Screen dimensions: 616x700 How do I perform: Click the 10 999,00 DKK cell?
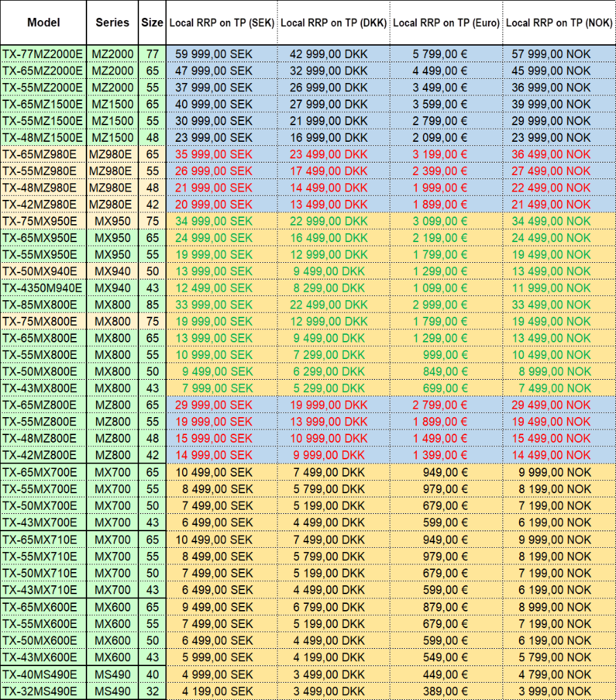pyautogui.click(x=333, y=439)
